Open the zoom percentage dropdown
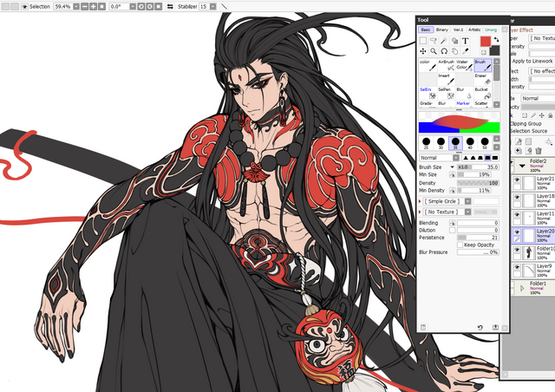The image size is (555, 392). 76,6
